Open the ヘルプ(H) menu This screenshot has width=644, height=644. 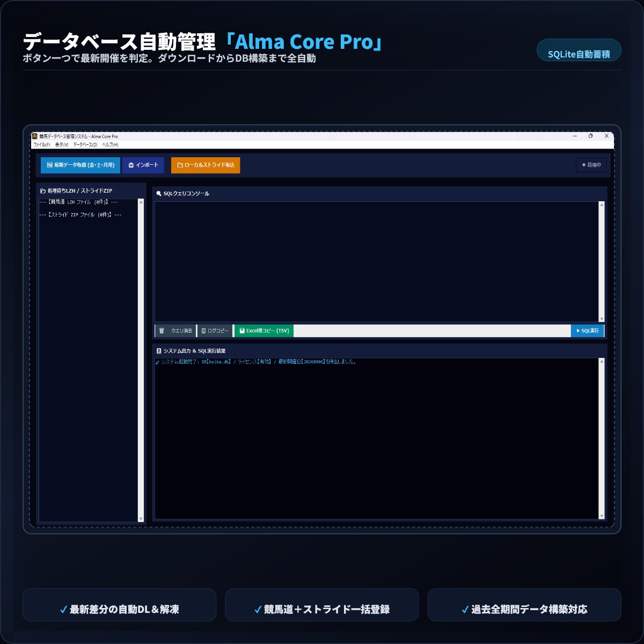tap(110, 145)
